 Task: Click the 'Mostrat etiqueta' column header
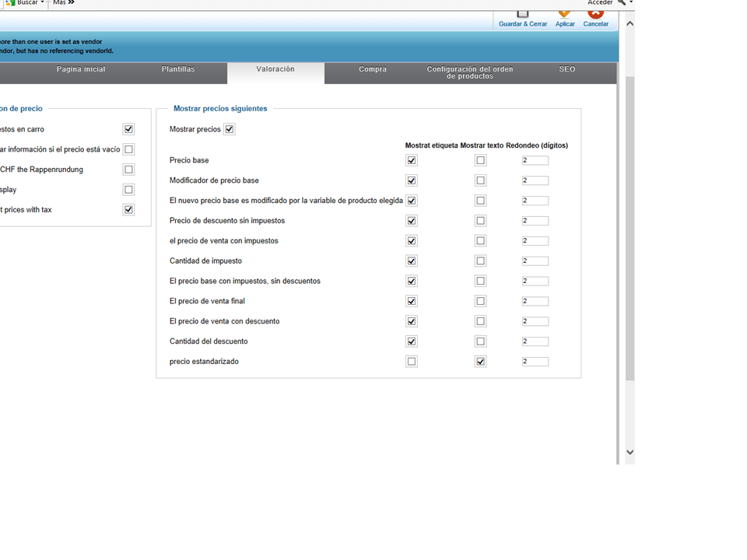pyautogui.click(x=431, y=145)
